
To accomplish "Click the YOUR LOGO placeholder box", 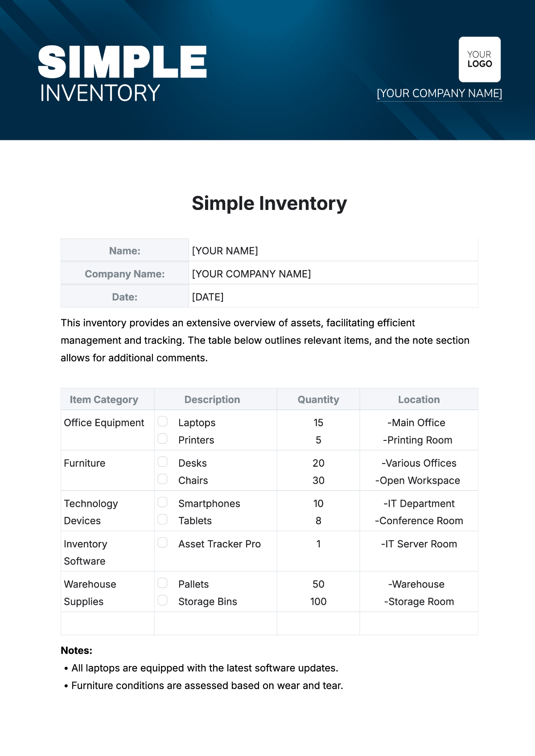I will tap(480, 59).
